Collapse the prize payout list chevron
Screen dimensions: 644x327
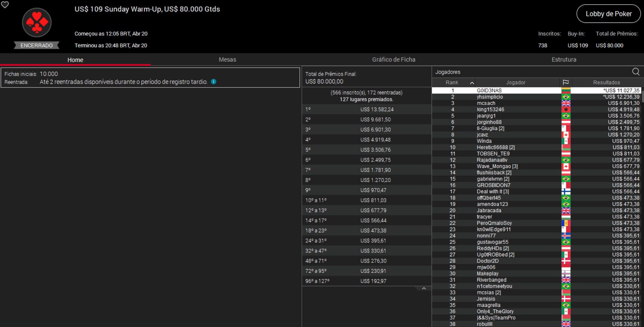click(x=424, y=289)
